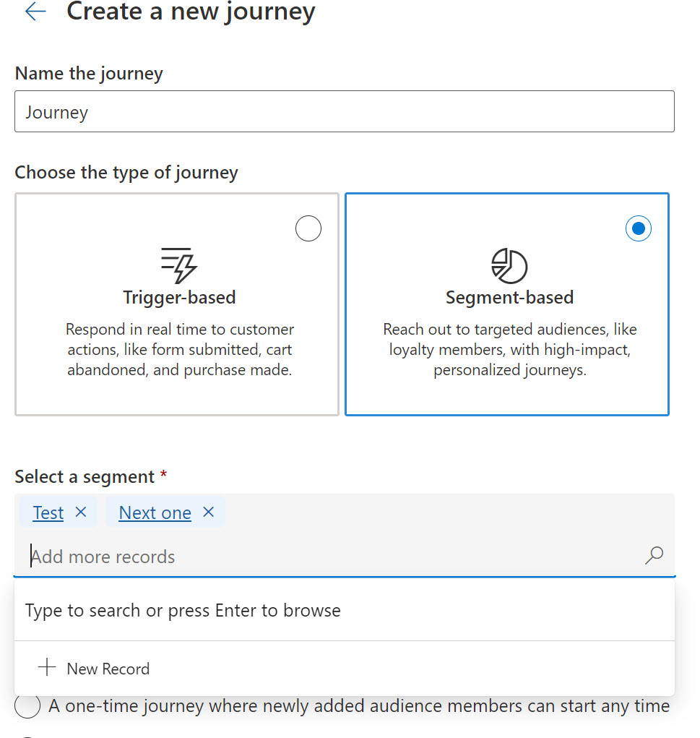Select the Trigger-based journey card
Viewport: 700px width, 738px height.
[177, 304]
